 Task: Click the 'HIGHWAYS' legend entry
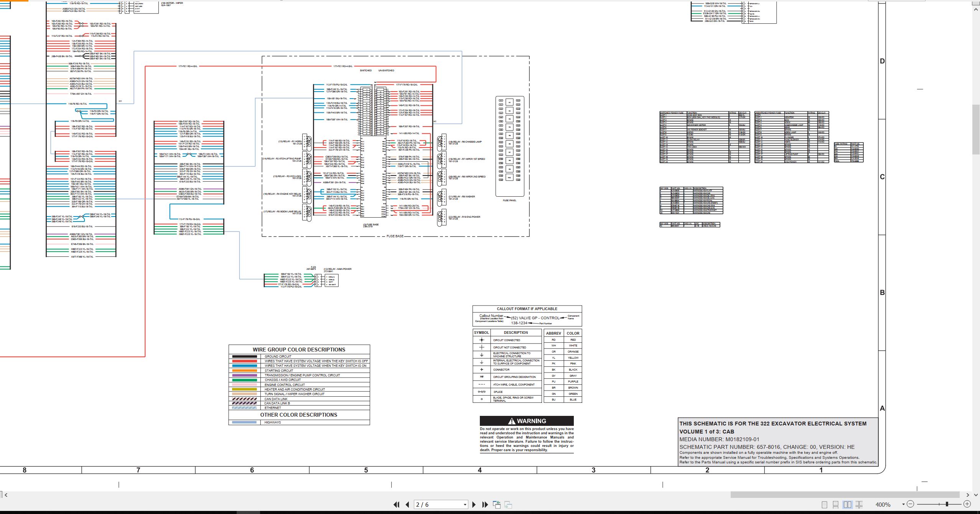click(x=273, y=422)
